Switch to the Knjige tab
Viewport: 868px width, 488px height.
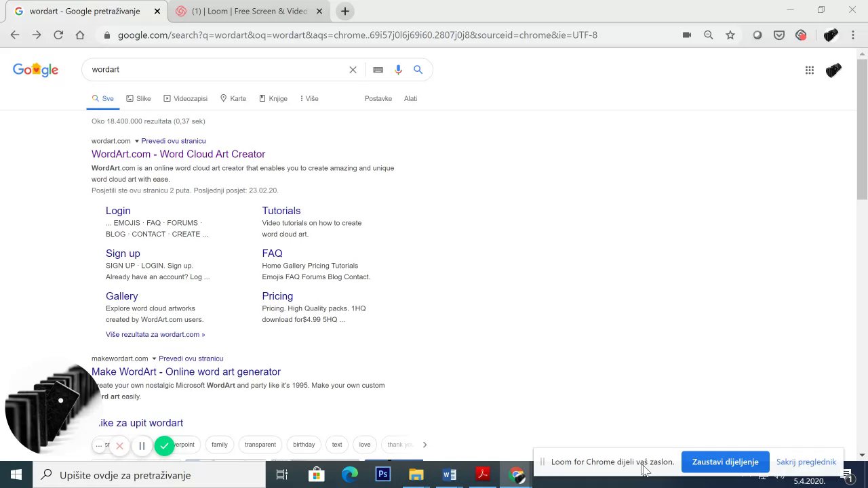click(x=273, y=98)
